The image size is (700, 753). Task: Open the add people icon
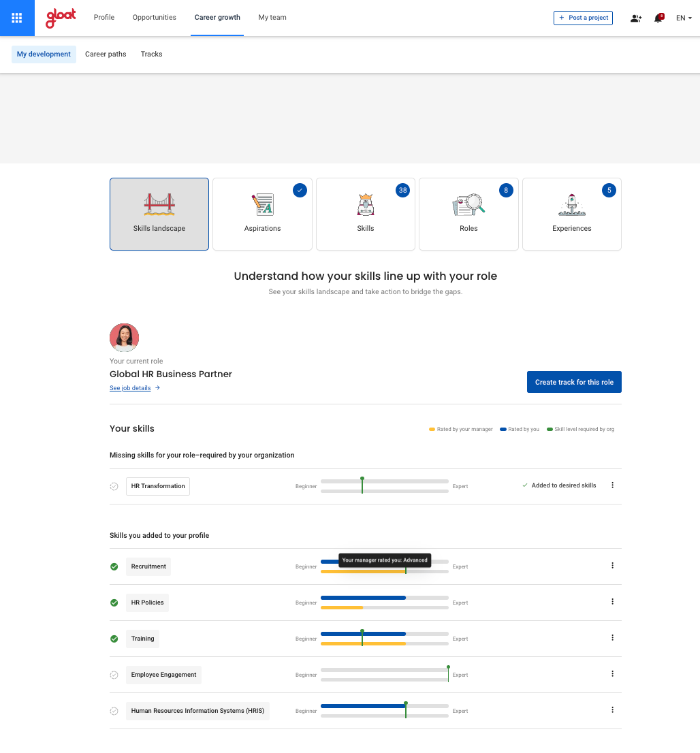click(x=636, y=18)
